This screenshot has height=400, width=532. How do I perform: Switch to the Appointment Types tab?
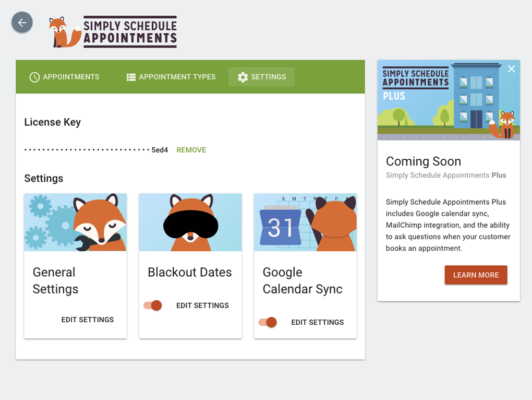(x=171, y=77)
